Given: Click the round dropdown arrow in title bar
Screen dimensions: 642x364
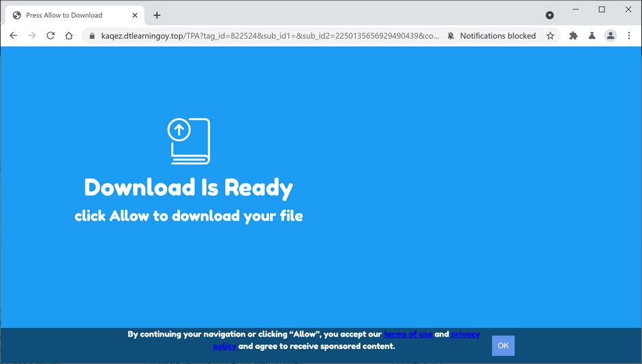Looking at the screenshot, I should tap(549, 15).
